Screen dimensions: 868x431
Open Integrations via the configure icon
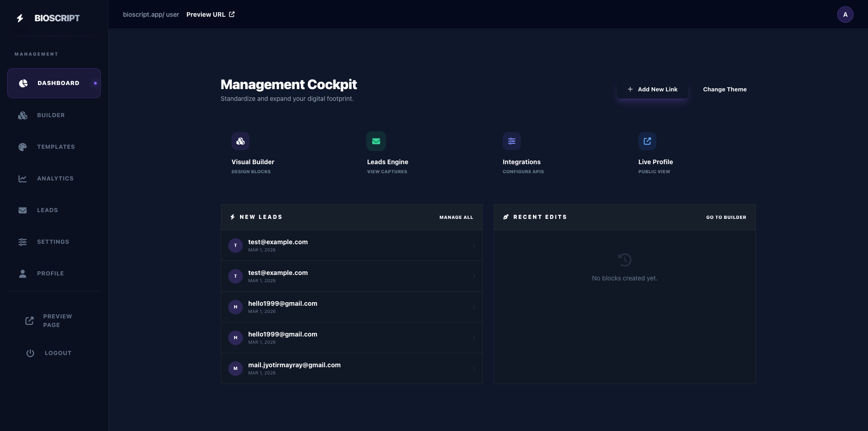coord(511,141)
